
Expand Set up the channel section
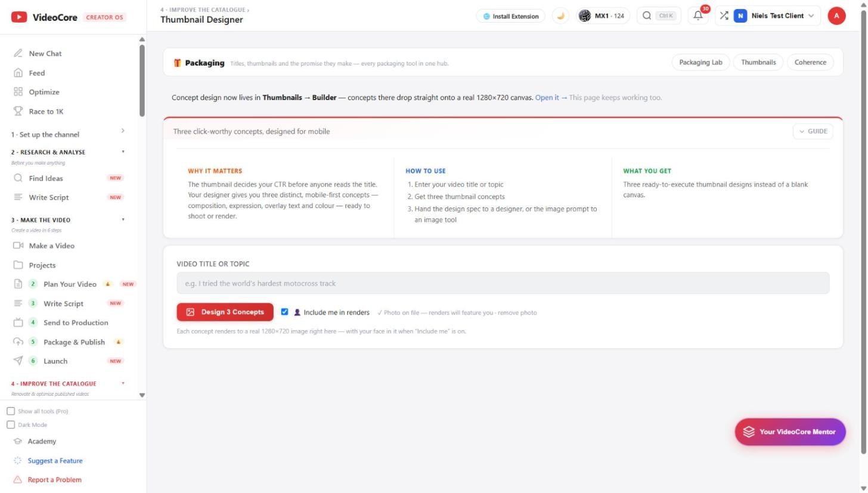pos(68,134)
